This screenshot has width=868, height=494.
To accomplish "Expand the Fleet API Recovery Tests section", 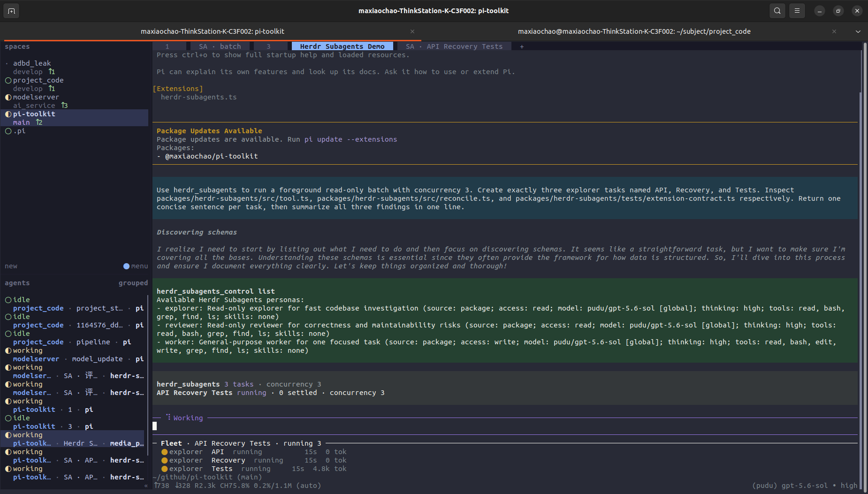I will (x=241, y=443).
